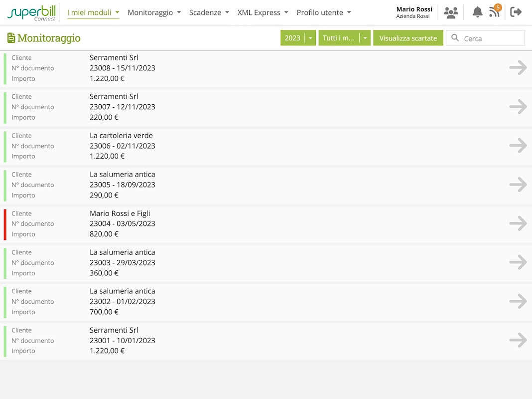This screenshot has width=532, height=399.
Task: Click the magnifier search icon
Action: pos(455,38)
